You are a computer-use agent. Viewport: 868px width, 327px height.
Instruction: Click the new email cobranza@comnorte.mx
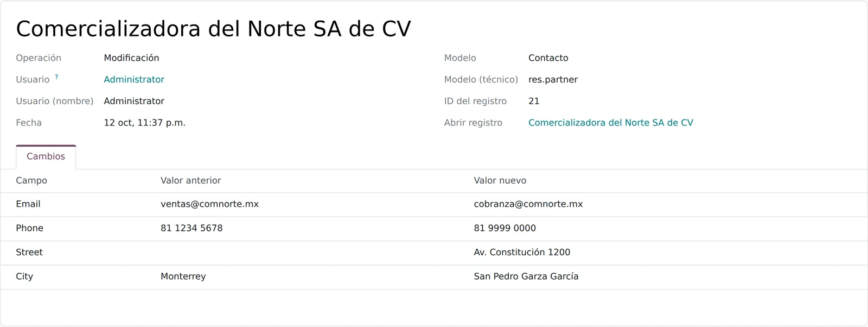pos(528,204)
